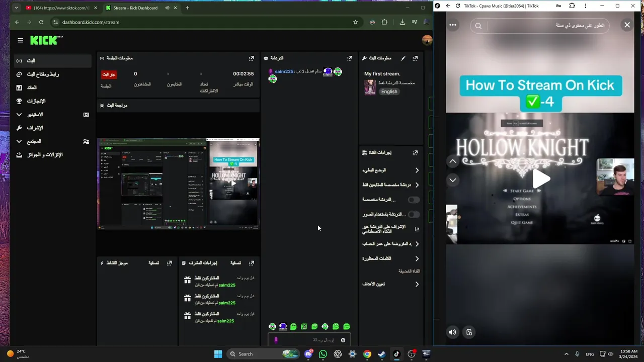Screen dimensions: 644x362
Task: Click the My first stream. title
Action: click(382, 74)
